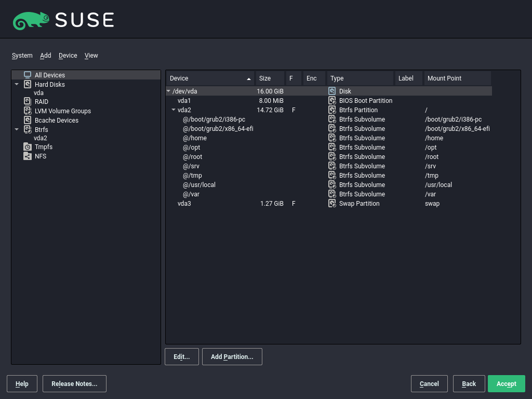Click the Bcache Devices icon
Viewport: 532px width, 399px height.
(28, 121)
